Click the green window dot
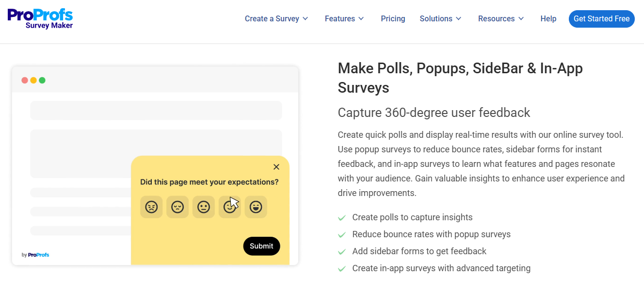Image resolution: width=644 pixels, height=294 pixels. click(42, 80)
